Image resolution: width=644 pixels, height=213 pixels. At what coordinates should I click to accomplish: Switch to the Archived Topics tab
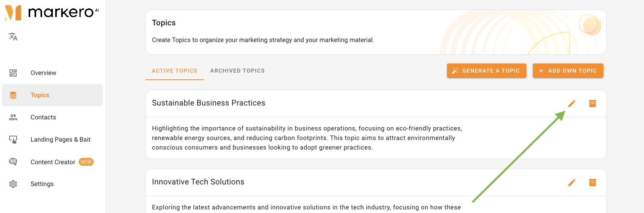pos(238,71)
